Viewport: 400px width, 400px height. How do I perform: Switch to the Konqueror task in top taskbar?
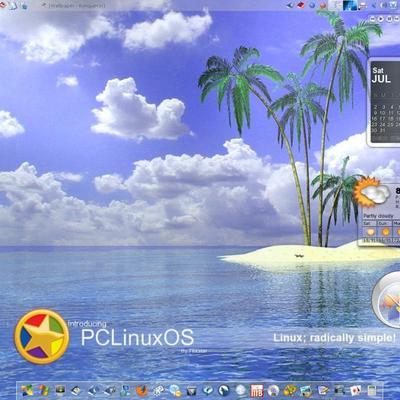point(74,6)
